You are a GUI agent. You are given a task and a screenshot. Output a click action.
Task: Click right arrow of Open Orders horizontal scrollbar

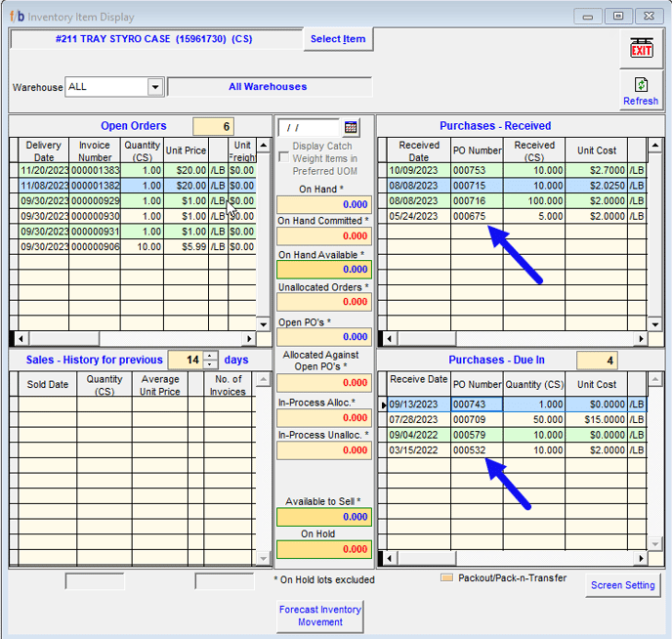(x=249, y=339)
